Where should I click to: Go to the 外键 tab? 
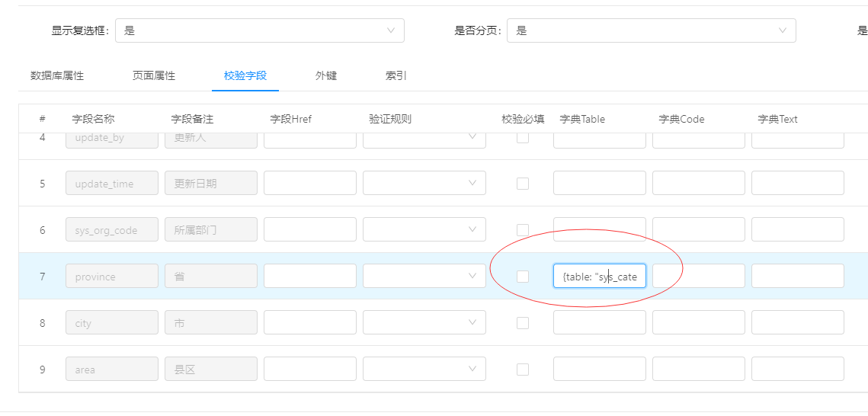coord(326,75)
